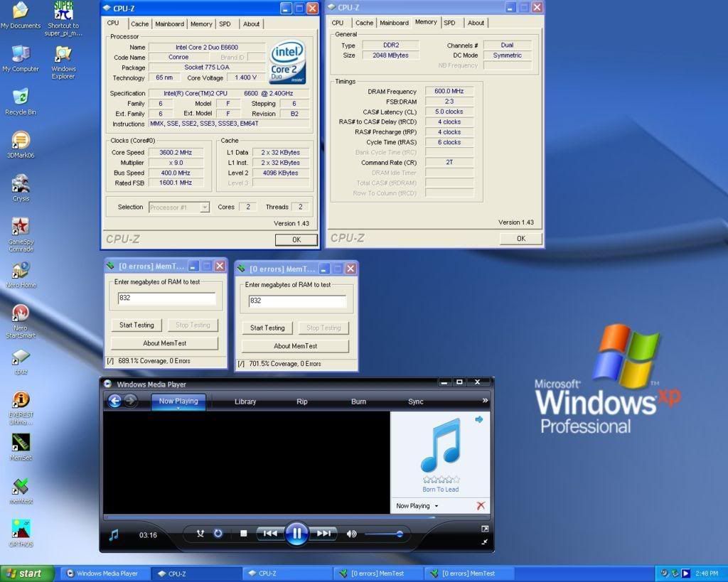Click Start Testing in the 689.1% coverage MemTest
The width and height of the screenshot is (728, 582).
(136, 325)
